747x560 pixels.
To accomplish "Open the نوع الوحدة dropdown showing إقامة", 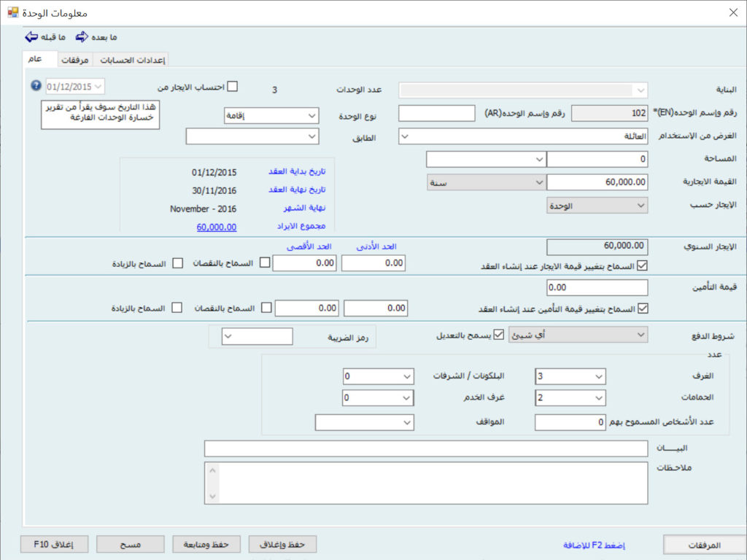I will [x=311, y=116].
